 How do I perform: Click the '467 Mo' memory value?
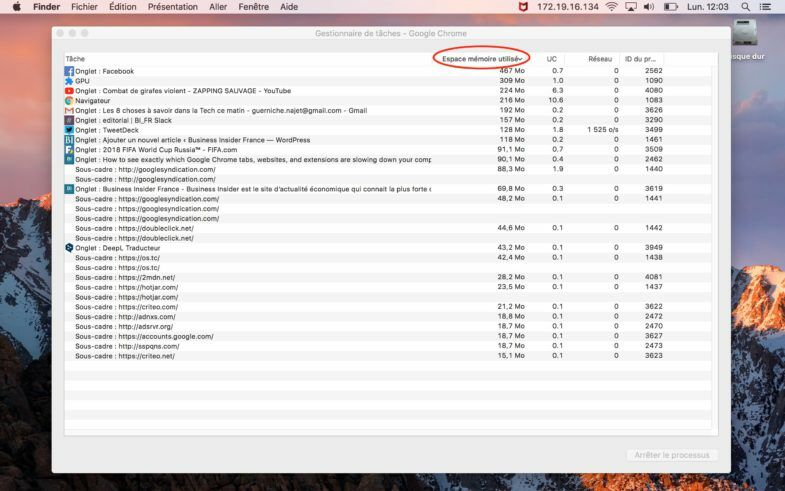(512, 71)
